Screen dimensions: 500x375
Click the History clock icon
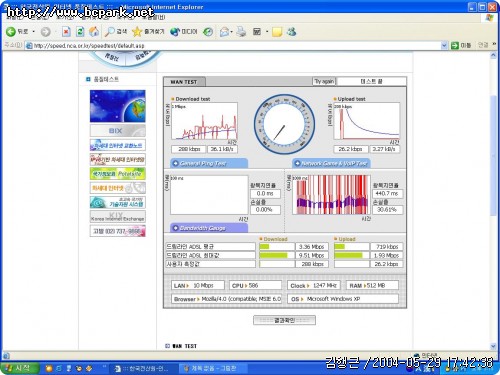[208, 32]
